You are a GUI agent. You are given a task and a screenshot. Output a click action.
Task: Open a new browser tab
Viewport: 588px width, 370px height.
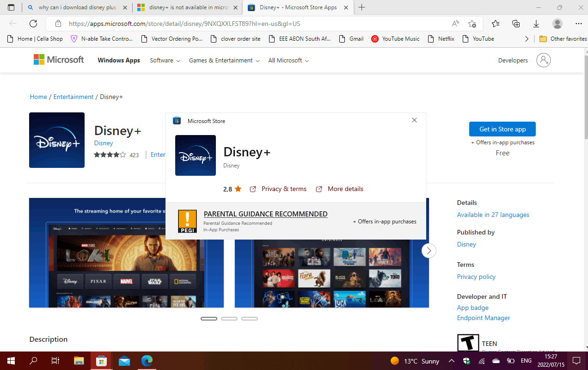point(362,7)
